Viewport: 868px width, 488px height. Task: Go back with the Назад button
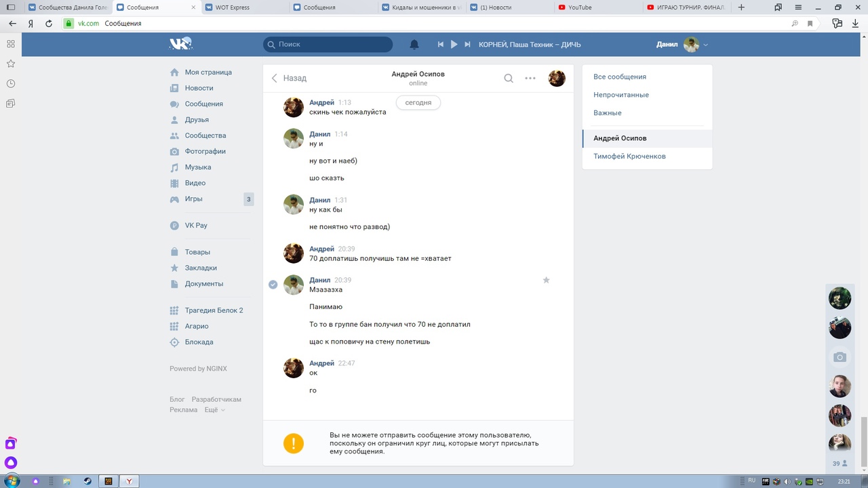[289, 78]
